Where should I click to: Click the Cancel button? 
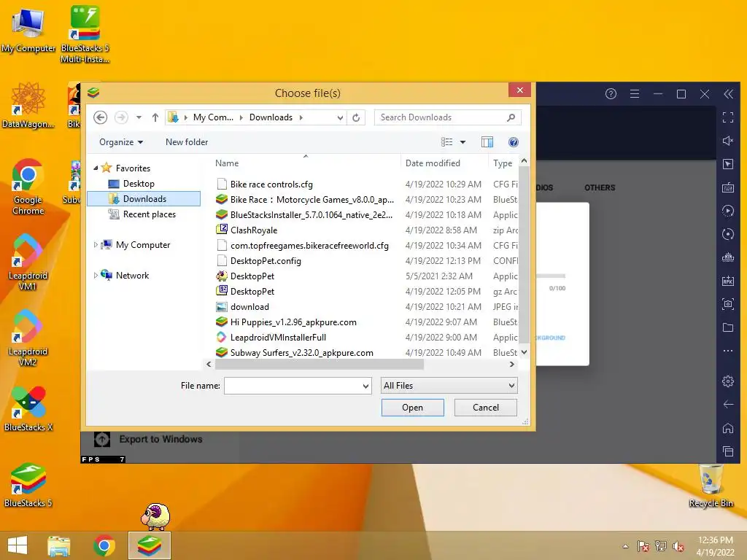pyautogui.click(x=485, y=408)
